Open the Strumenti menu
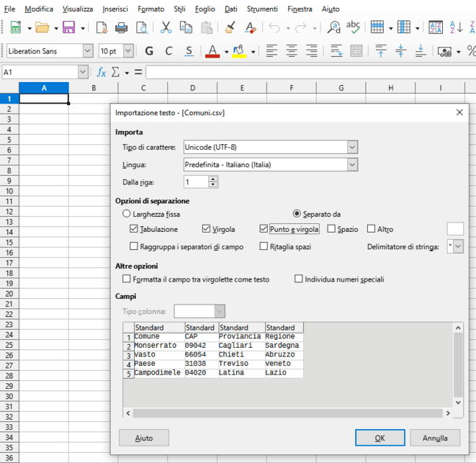Viewport: 476px width, 463px height. [261, 9]
